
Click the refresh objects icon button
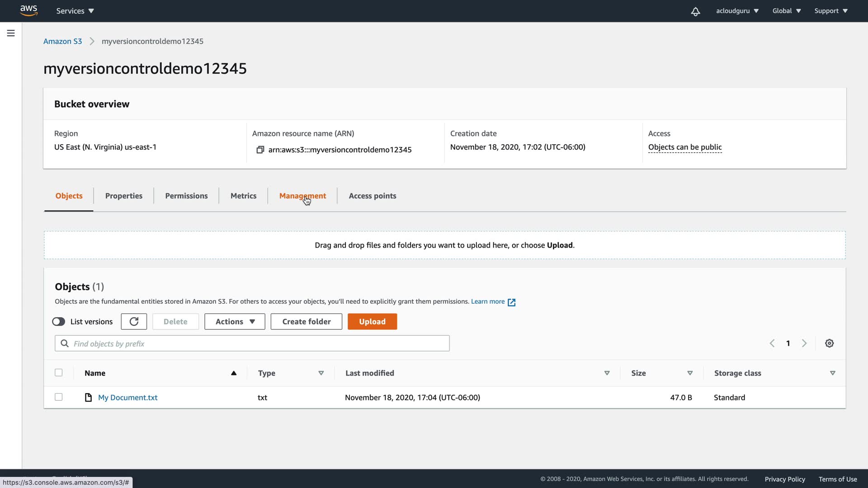click(x=134, y=321)
